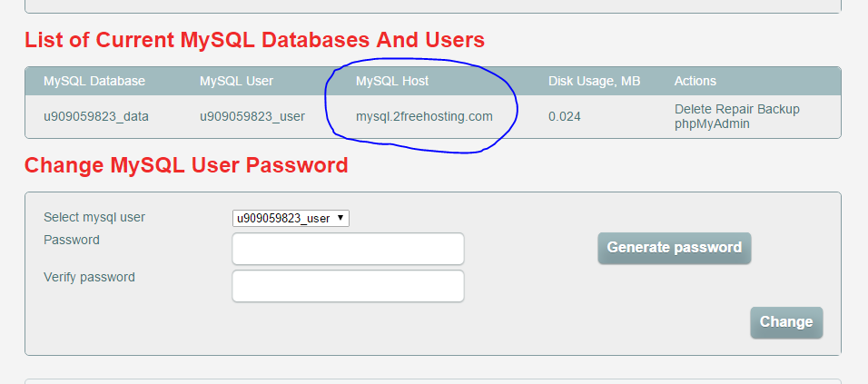This screenshot has height=384, width=868.
Task: Click the Verify password text label
Action: tap(89, 277)
